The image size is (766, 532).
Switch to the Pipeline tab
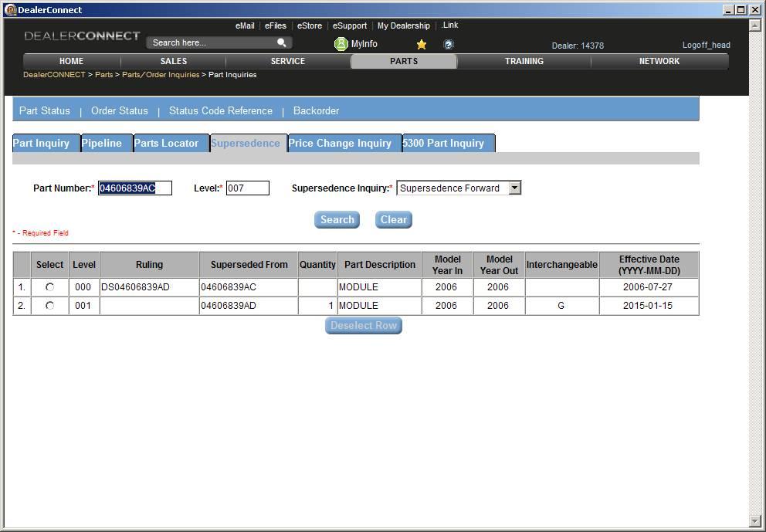pyautogui.click(x=107, y=143)
